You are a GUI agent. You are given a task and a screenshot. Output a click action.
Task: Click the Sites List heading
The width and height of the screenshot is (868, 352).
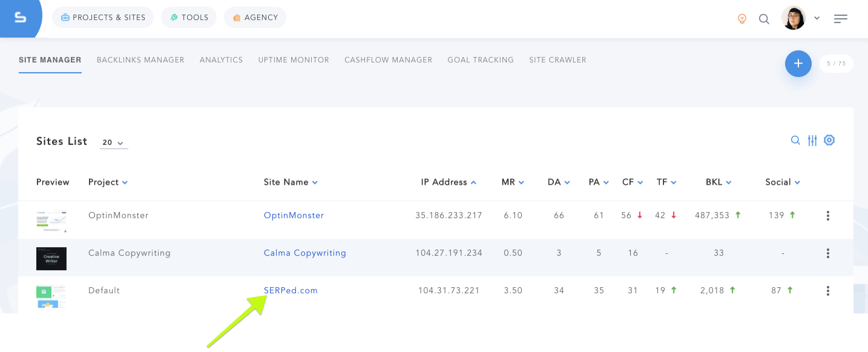click(62, 141)
